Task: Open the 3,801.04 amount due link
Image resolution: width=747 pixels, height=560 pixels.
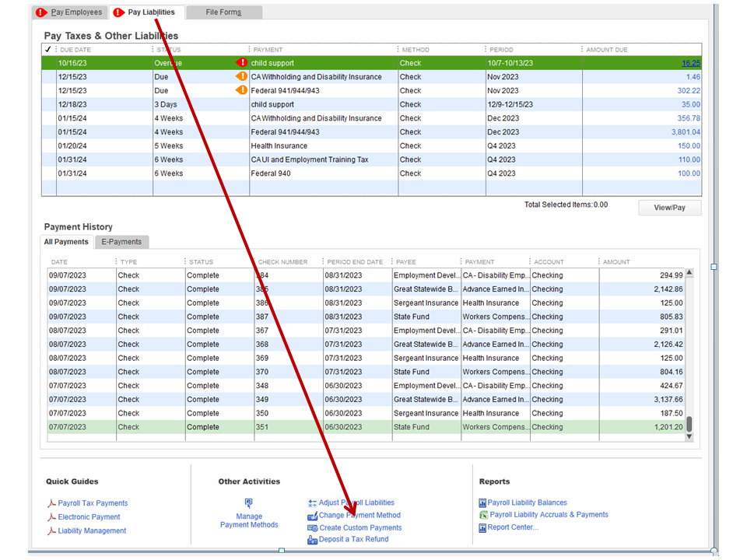Action: click(x=686, y=132)
